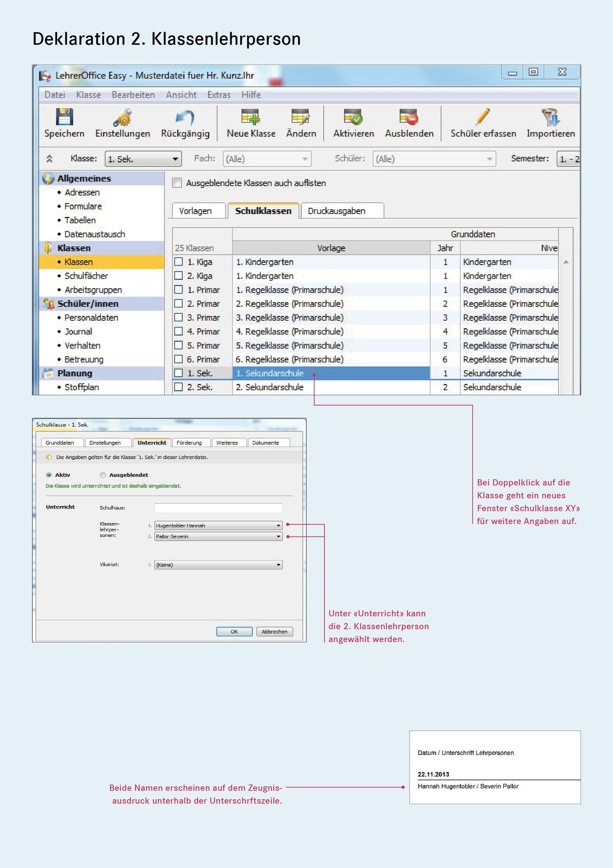
Task: Open the Vikariat dropdown showing (Keine)
Action: [278, 565]
